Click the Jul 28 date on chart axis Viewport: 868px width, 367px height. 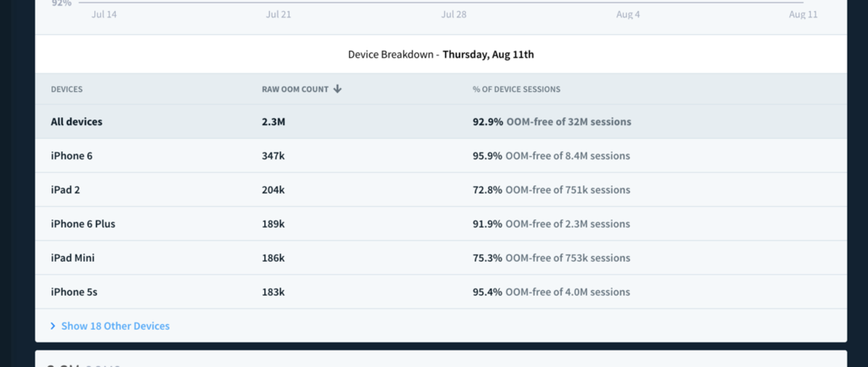[454, 14]
